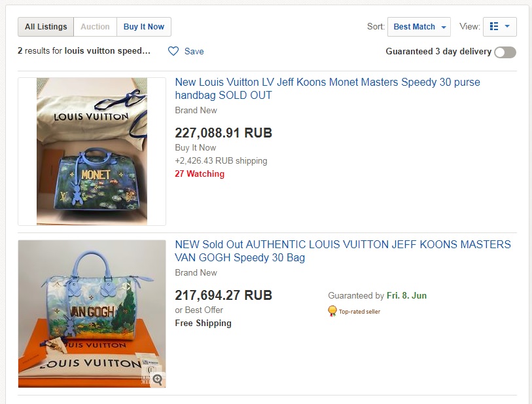Switch to All Listings tab
This screenshot has height=404, width=532.
46,27
